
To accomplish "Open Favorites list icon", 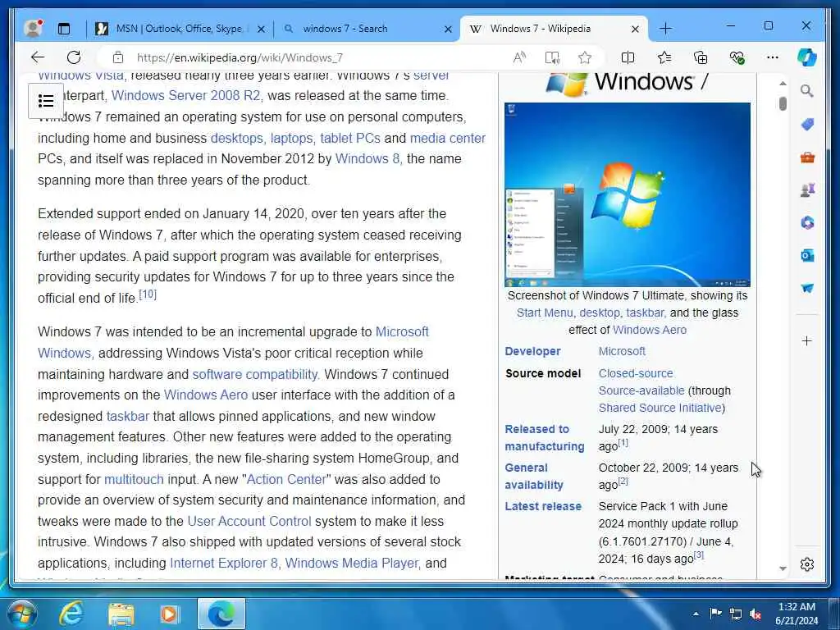I will [664, 57].
